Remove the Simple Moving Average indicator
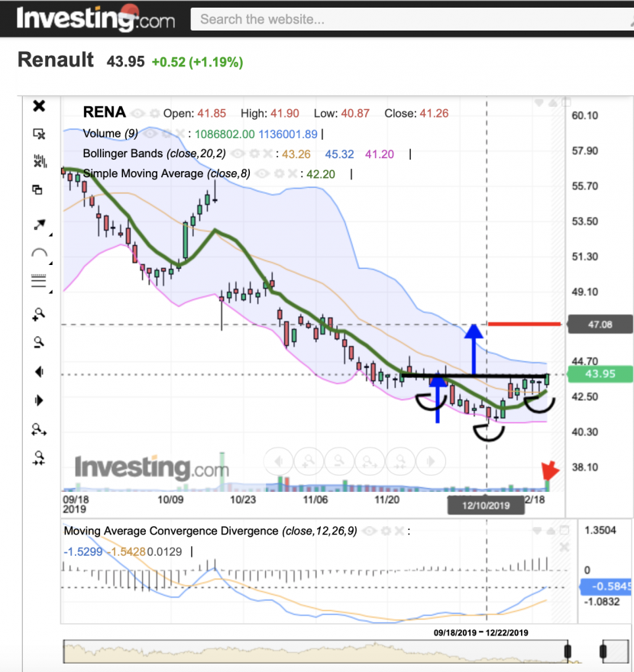 293,173
